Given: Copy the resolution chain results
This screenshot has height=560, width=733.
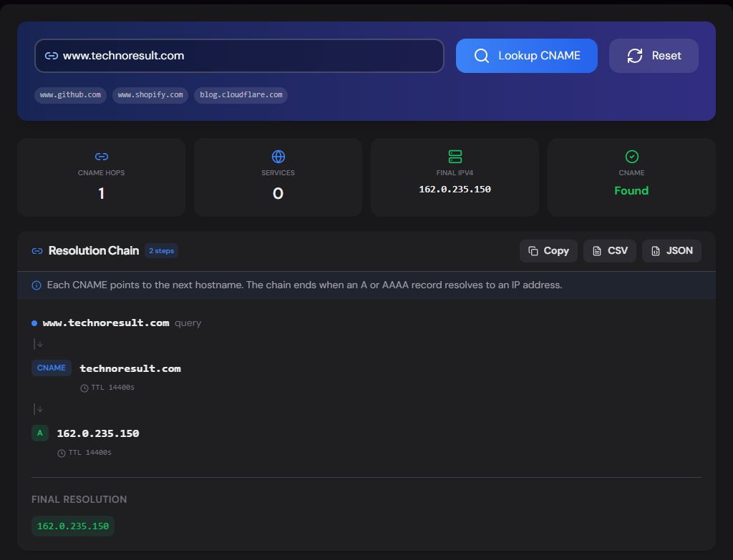Looking at the screenshot, I should click(548, 251).
